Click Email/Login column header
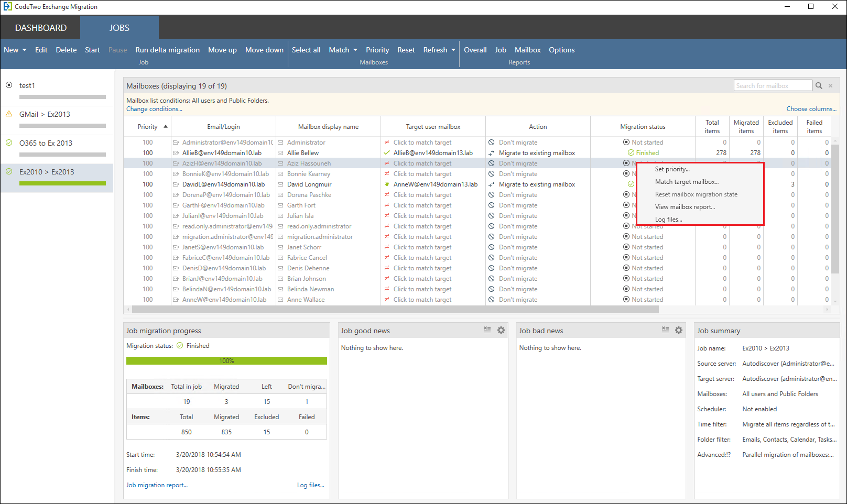This screenshot has width=847, height=504. click(x=223, y=127)
